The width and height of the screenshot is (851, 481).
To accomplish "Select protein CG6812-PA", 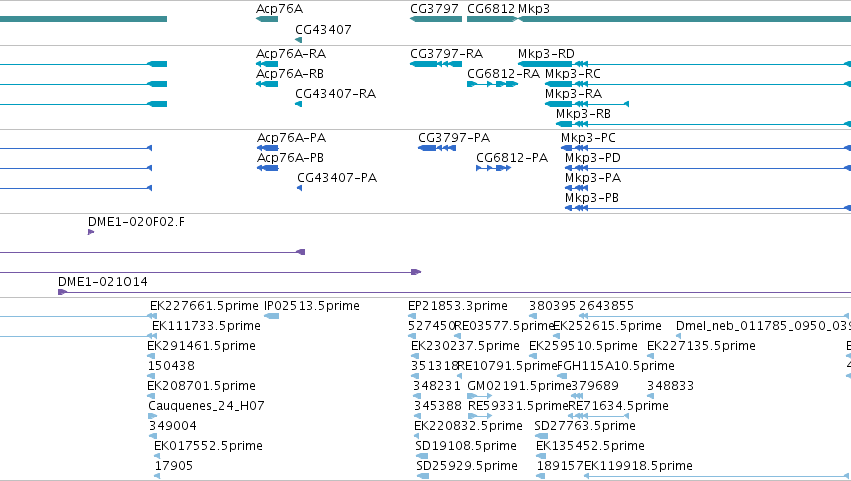I will point(512,158).
